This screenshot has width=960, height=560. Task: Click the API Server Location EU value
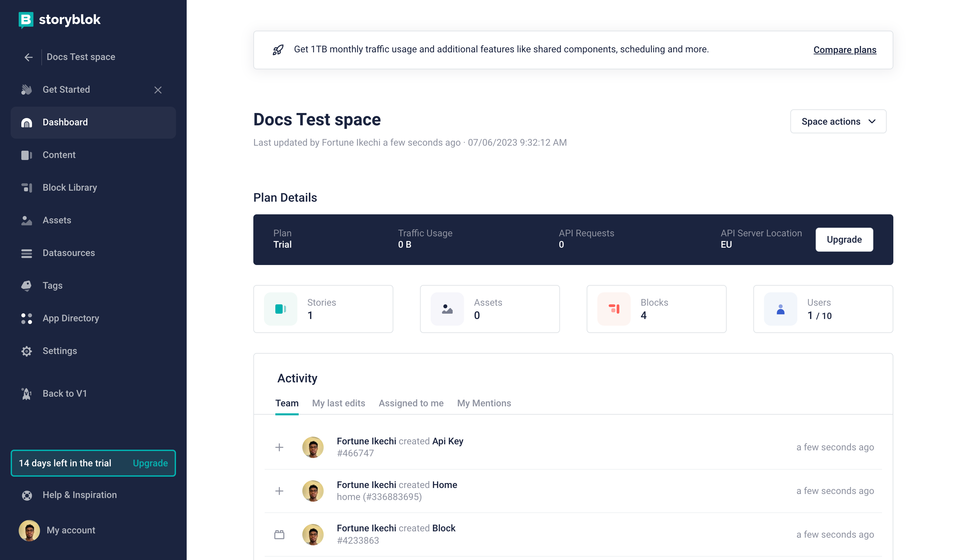(726, 245)
